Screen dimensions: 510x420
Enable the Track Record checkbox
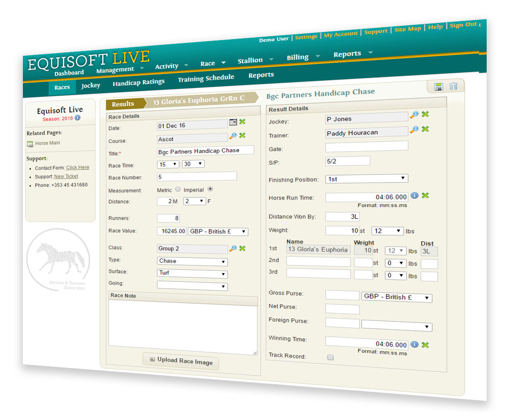click(x=329, y=357)
